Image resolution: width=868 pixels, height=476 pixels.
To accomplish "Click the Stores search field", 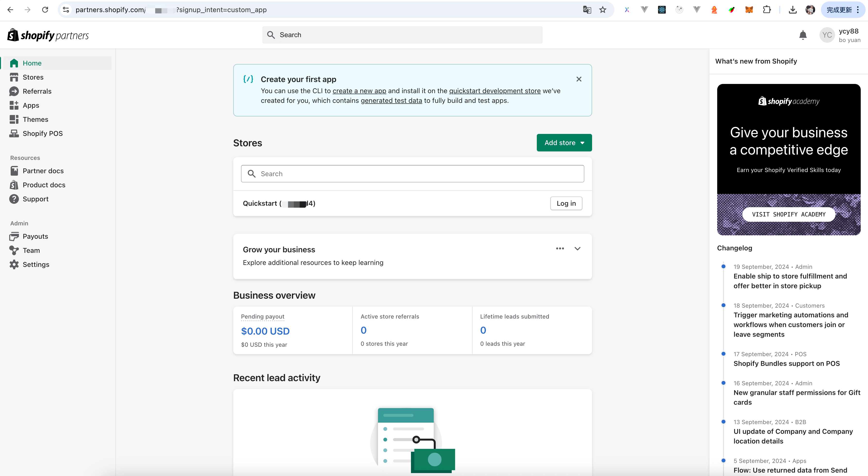I will [412, 174].
